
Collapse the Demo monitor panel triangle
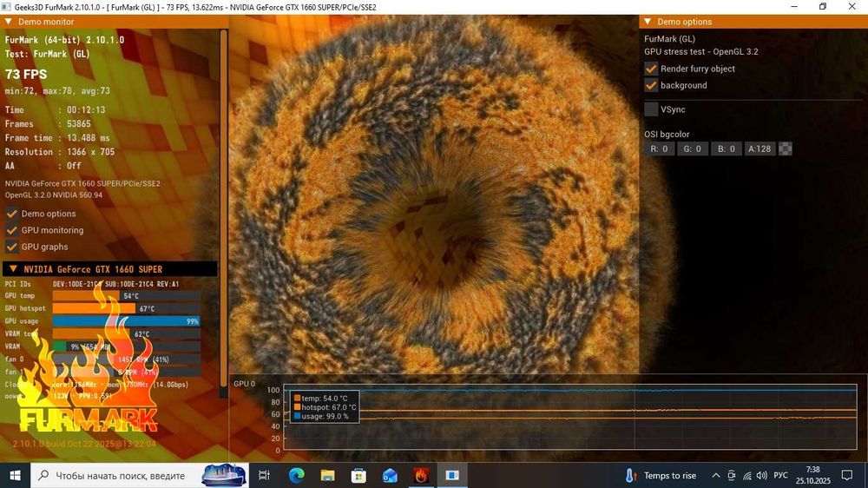9,22
